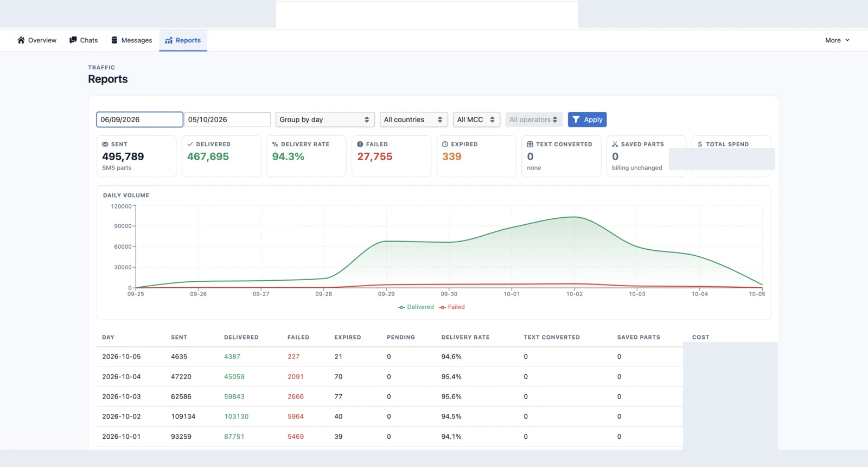This screenshot has width=868, height=467.
Task: Click the Text Converted card icon
Action: (530, 144)
